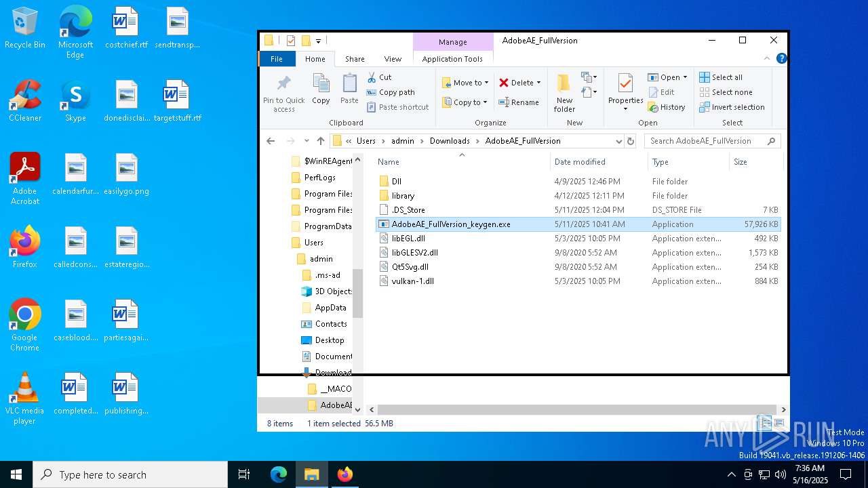The width and height of the screenshot is (868, 488).
Task: Click Edge in the taskbar
Action: [x=279, y=474]
